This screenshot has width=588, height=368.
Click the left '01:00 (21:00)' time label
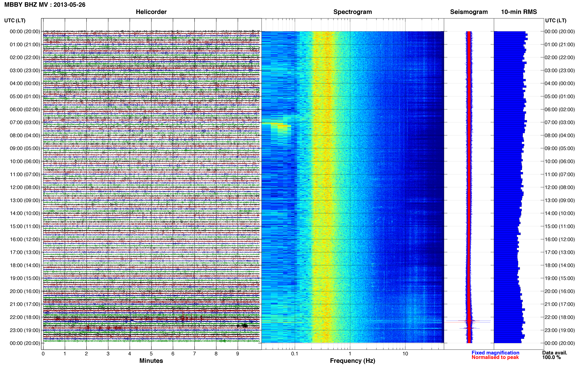[25, 45]
